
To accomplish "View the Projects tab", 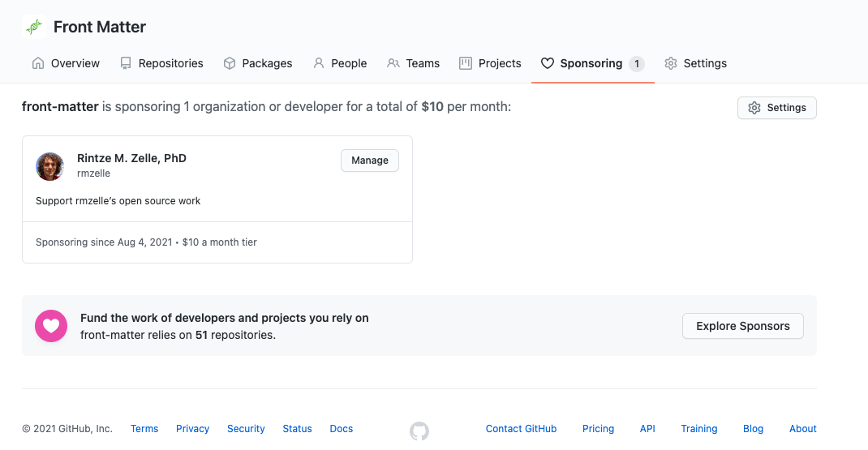I will [x=490, y=63].
